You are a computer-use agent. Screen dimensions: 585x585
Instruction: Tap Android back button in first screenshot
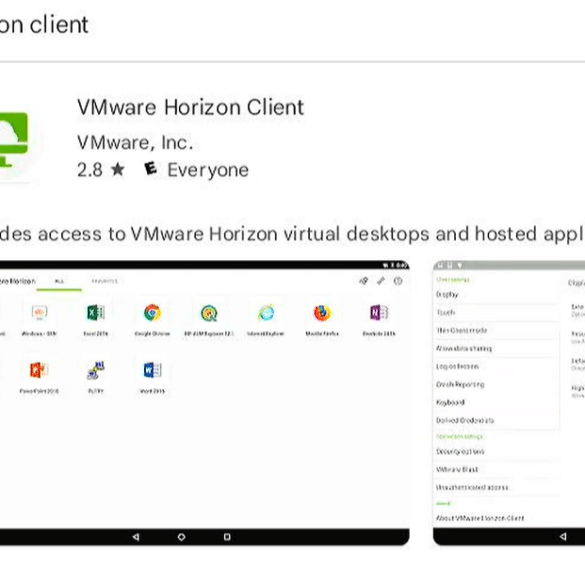point(136,537)
